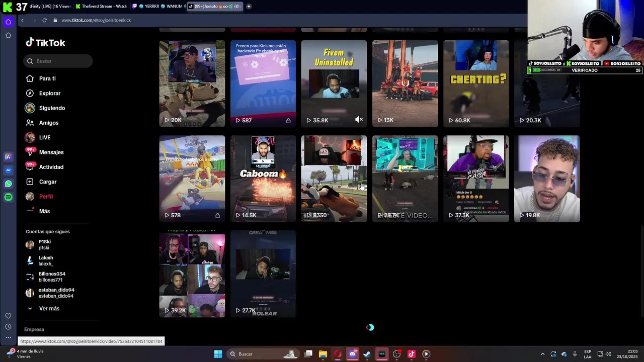
Task: Open Opera sidebar three-dots settings
Action: pyautogui.click(x=8, y=337)
